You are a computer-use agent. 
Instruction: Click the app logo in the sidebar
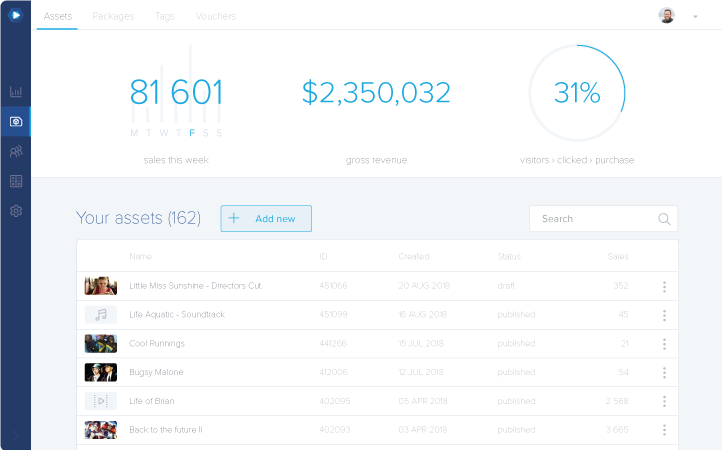[16, 15]
